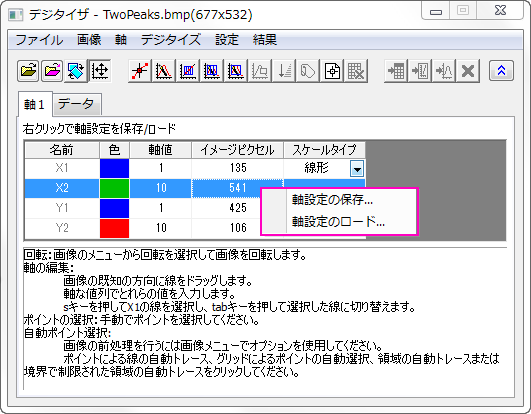Open the 画像 menu
Screen dimensions: 531x414
pos(89,40)
